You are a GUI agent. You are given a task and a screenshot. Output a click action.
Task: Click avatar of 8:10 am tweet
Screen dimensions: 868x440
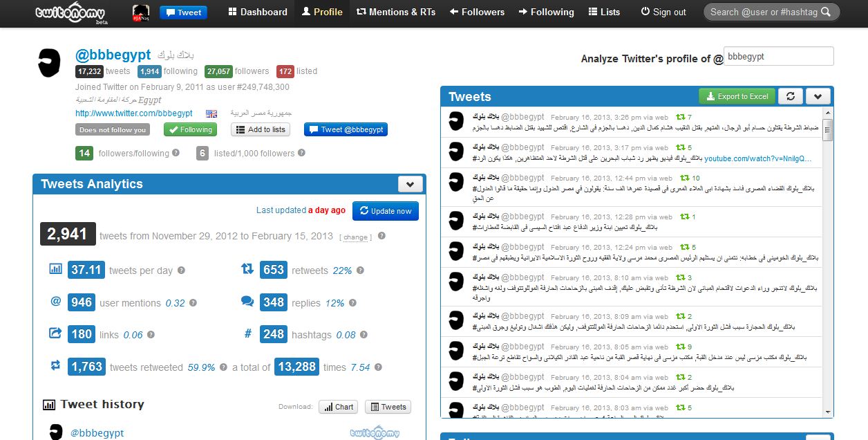[x=455, y=283]
